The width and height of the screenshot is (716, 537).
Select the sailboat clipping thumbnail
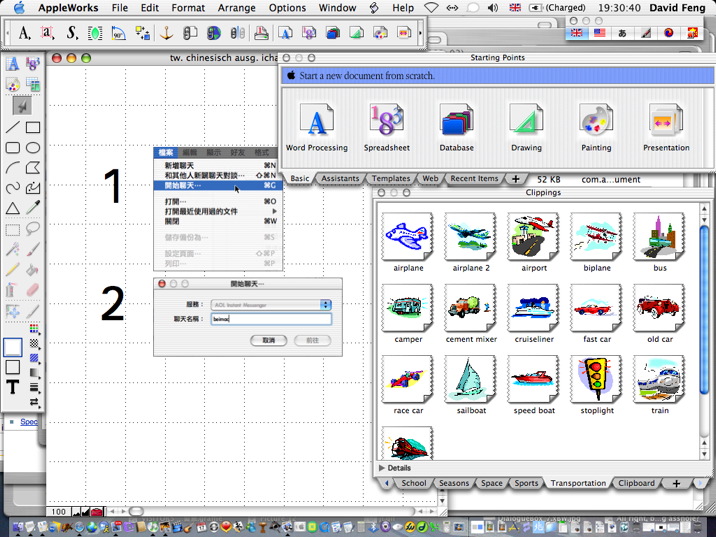click(471, 380)
